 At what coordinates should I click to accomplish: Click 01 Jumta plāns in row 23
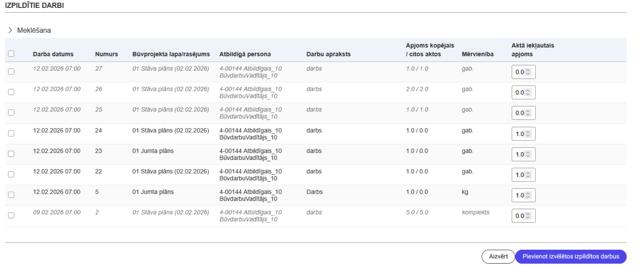(x=153, y=151)
